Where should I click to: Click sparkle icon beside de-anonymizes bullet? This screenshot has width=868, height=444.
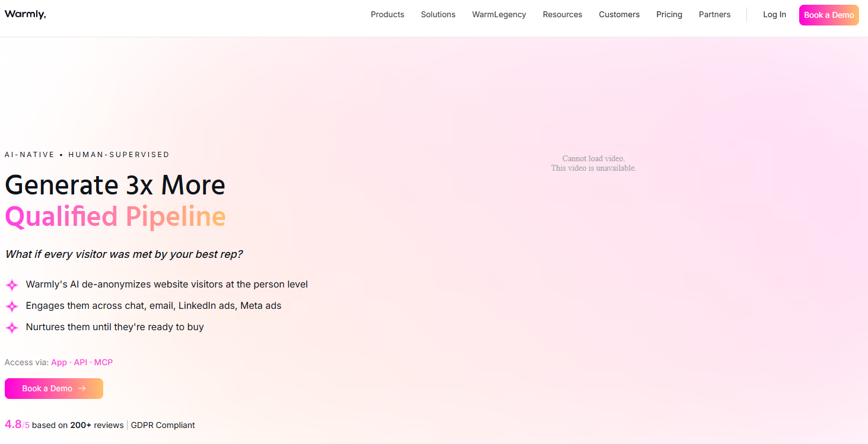[x=12, y=285]
